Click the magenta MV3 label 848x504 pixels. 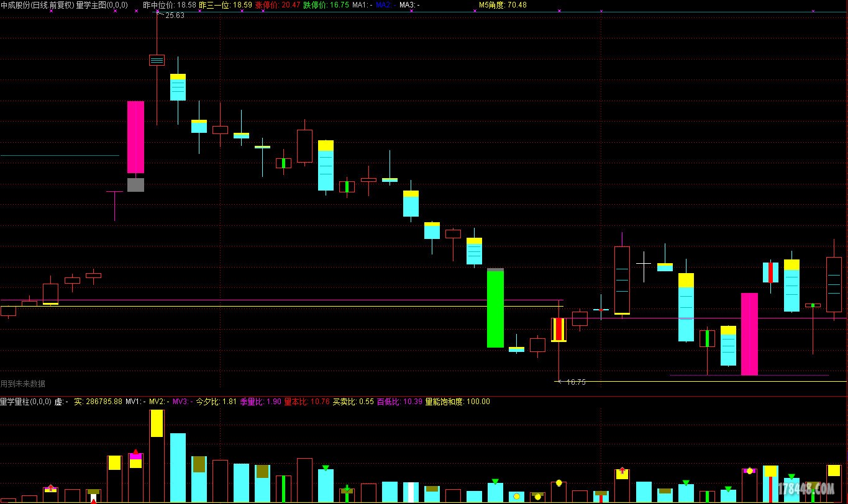(x=183, y=402)
